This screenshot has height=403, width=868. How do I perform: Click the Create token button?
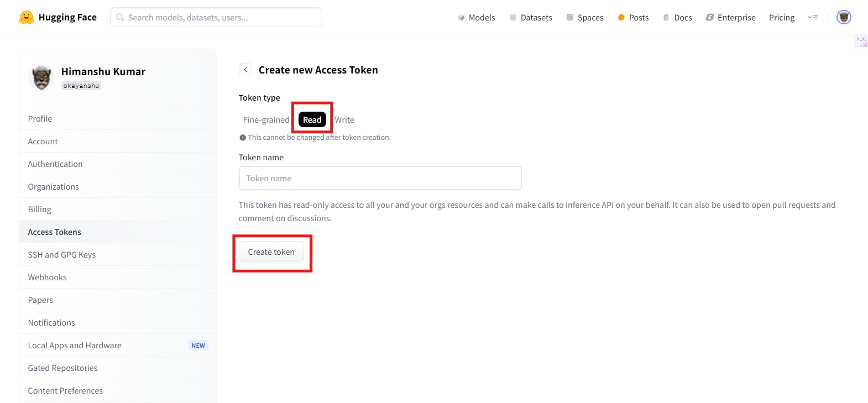pyautogui.click(x=271, y=252)
